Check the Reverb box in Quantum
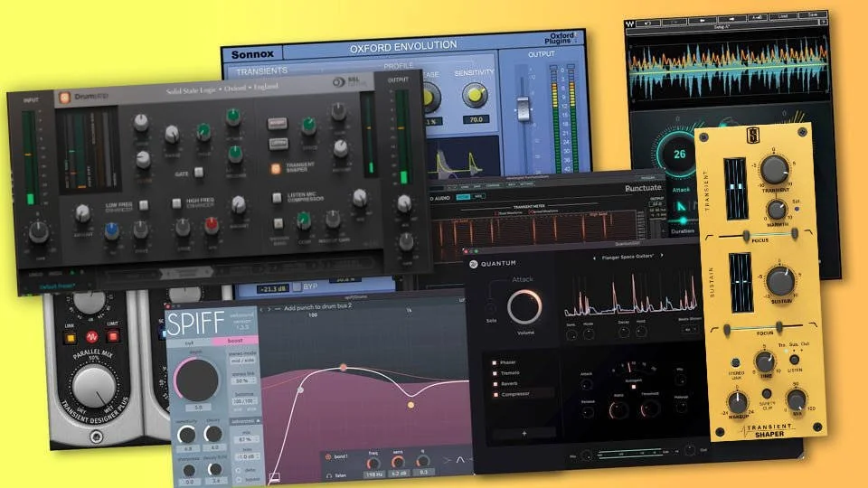868x488 pixels. tap(495, 384)
